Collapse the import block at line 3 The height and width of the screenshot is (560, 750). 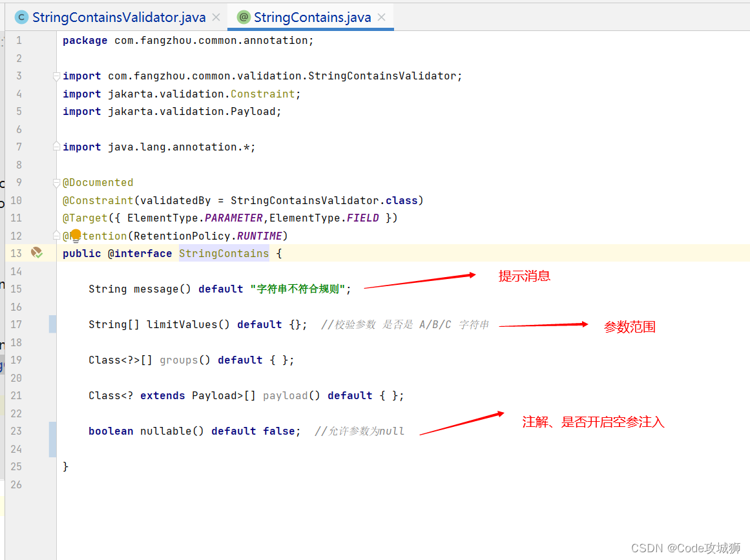click(x=56, y=76)
